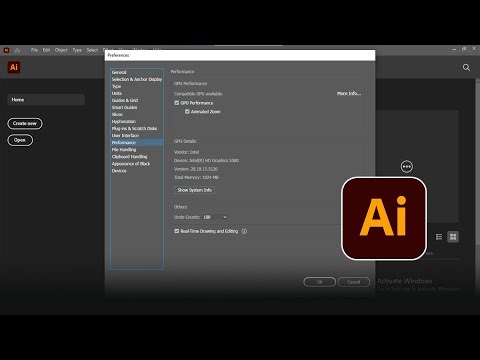This screenshot has width=480, height=360.
Task: Select Appearance of Black category
Action: click(x=137, y=163)
